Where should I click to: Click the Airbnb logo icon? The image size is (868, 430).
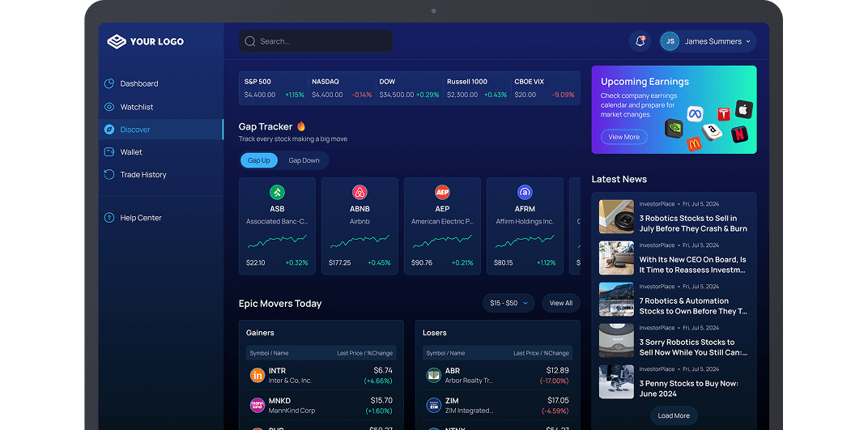(360, 192)
